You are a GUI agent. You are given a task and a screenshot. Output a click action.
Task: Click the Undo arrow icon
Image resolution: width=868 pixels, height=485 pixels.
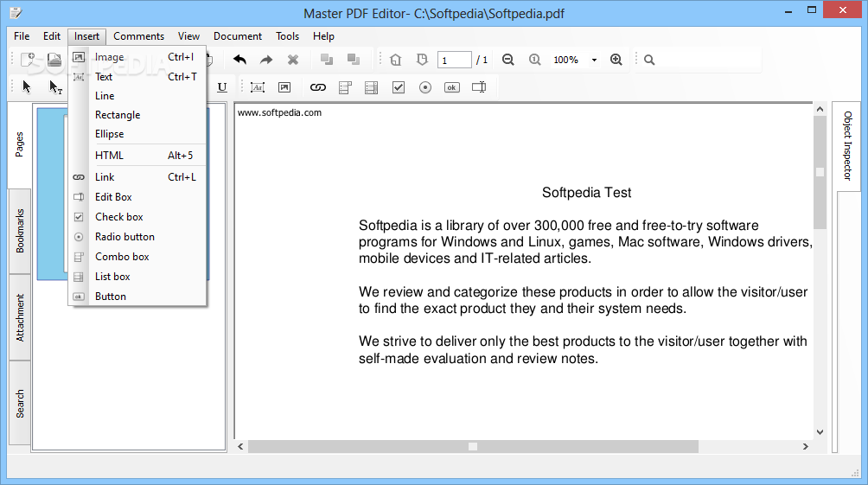(x=239, y=60)
